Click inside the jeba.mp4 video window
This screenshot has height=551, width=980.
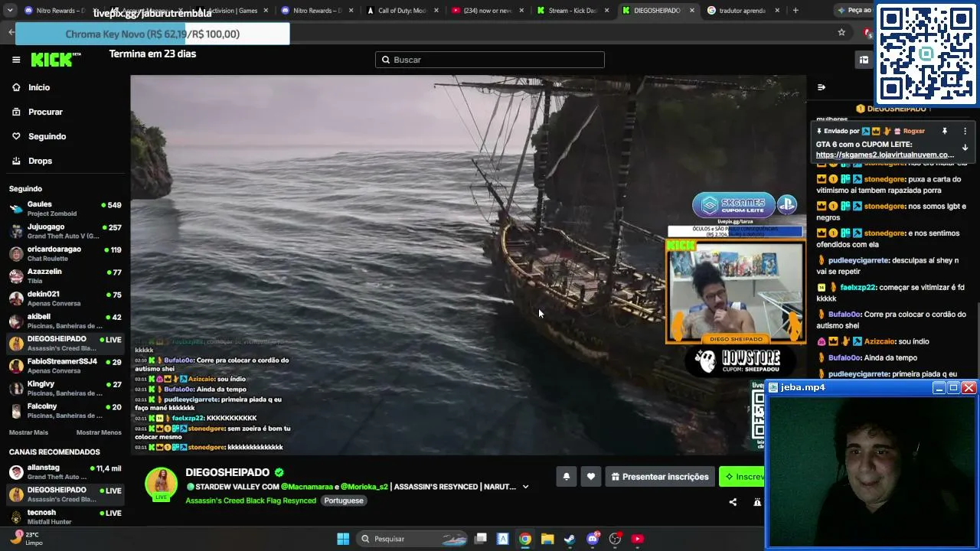(872, 471)
